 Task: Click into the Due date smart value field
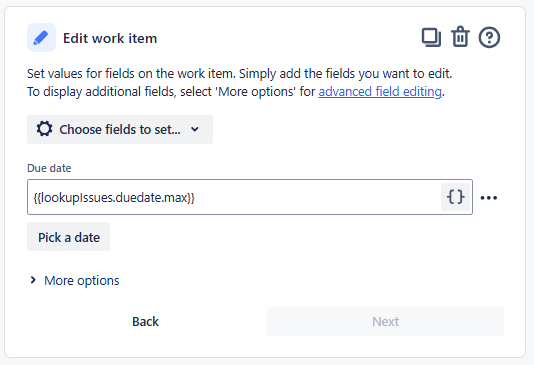click(x=234, y=197)
